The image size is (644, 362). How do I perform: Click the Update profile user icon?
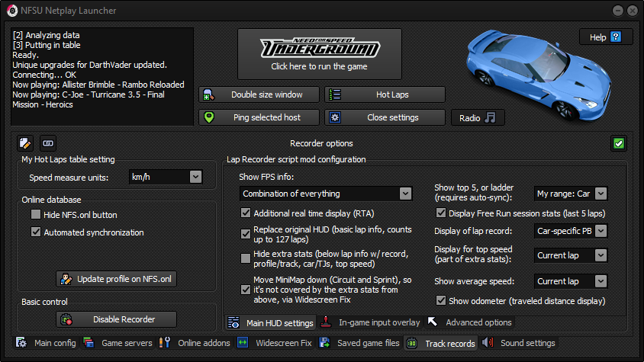click(66, 279)
